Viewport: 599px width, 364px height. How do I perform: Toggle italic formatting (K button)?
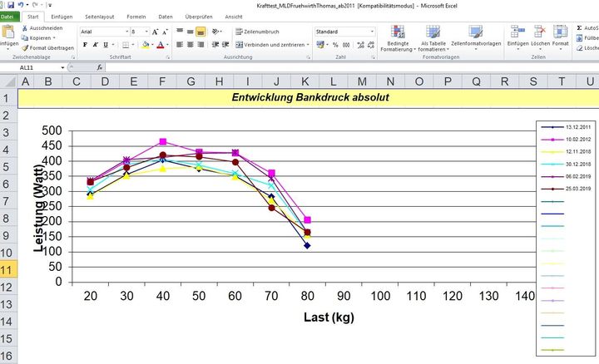[x=96, y=45]
